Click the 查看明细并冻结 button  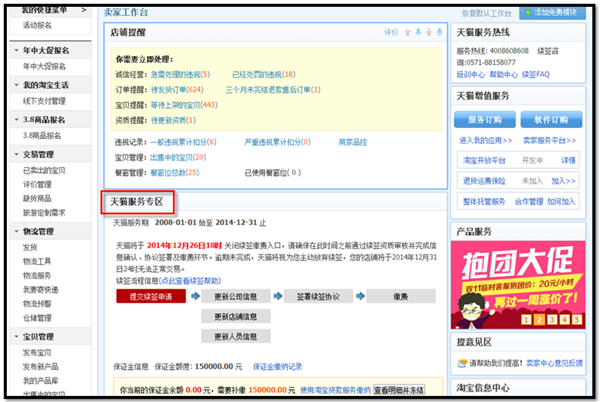click(399, 390)
